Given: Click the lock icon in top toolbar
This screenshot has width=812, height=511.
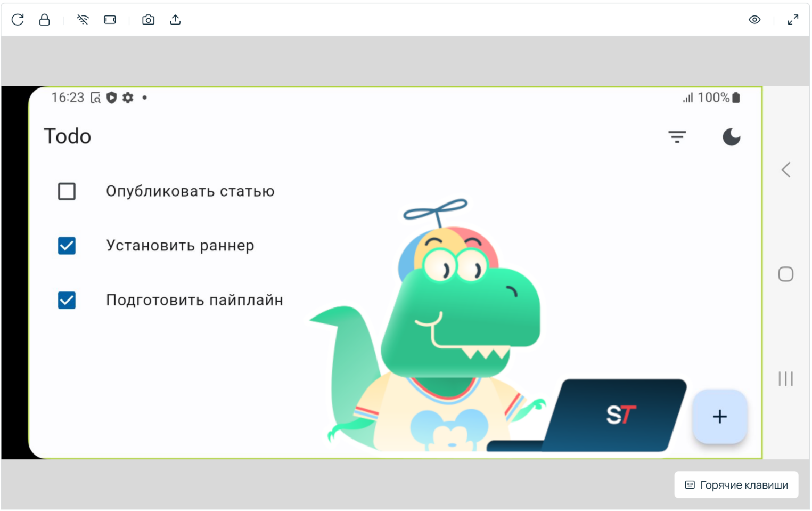Looking at the screenshot, I should [45, 20].
